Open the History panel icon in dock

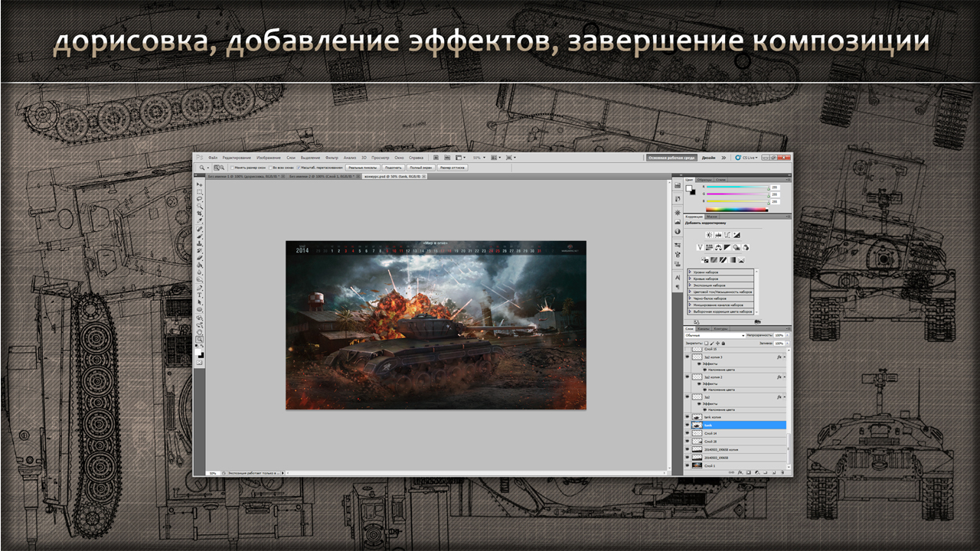click(678, 199)
